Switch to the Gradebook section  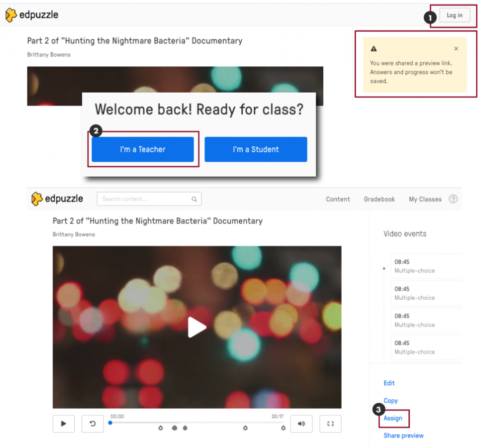coord(379,199)
